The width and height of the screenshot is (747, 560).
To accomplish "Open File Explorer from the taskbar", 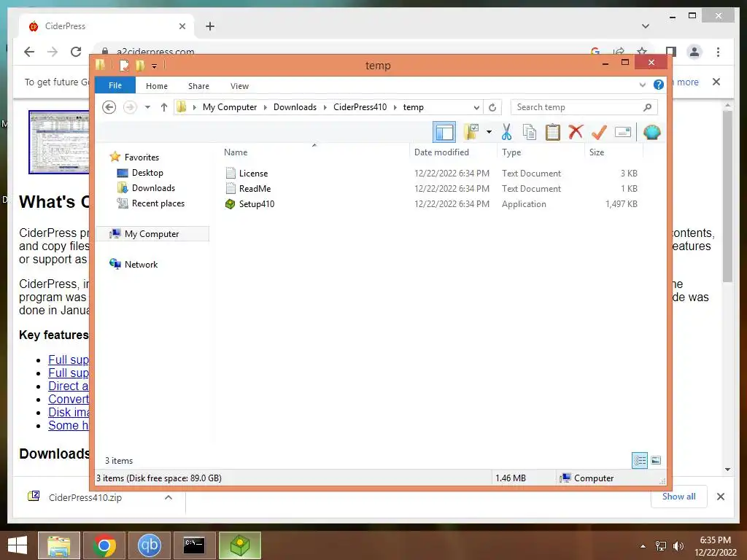I will click(x=59, y=545).
